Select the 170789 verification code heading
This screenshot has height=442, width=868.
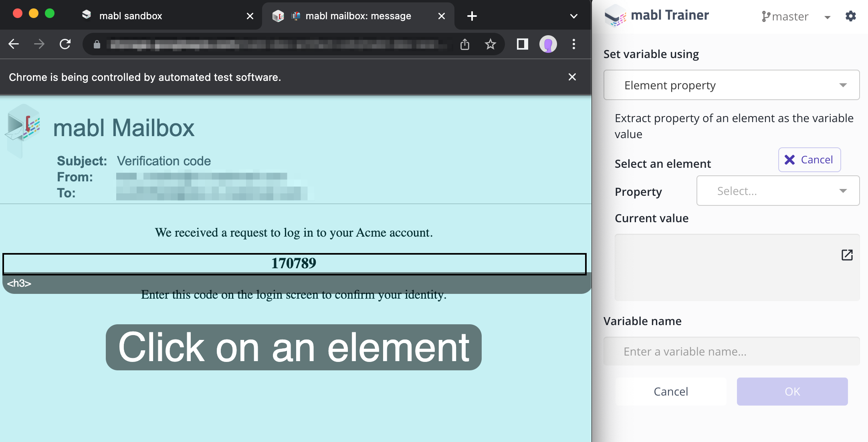pos(294,263)
